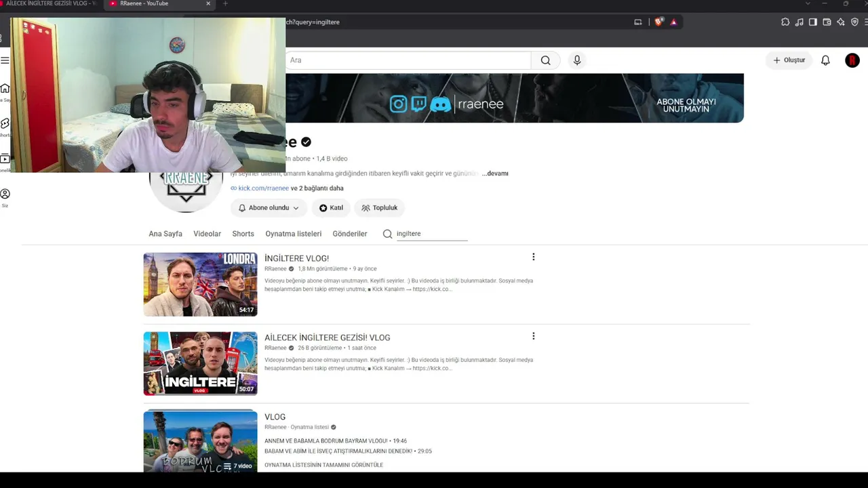Screen dimensions: 868x488
Task: Open Leo AI sparkle icon
Action: (841, 22)
